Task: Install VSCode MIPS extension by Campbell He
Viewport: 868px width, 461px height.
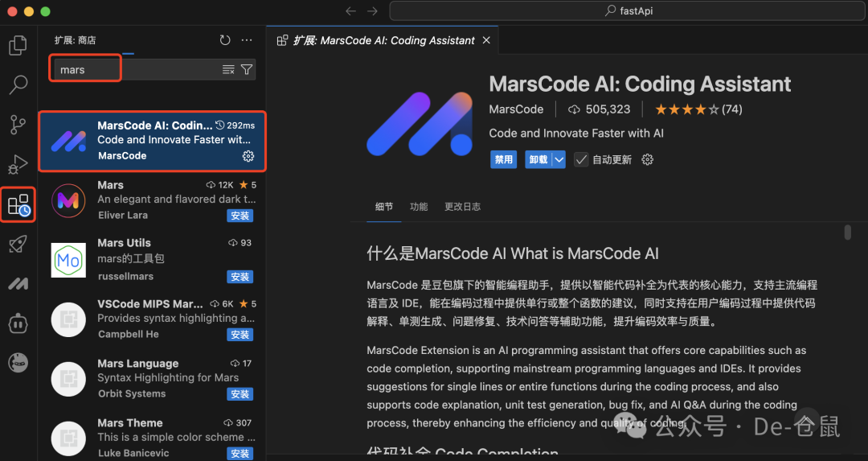Action: (x=240, y=335)
